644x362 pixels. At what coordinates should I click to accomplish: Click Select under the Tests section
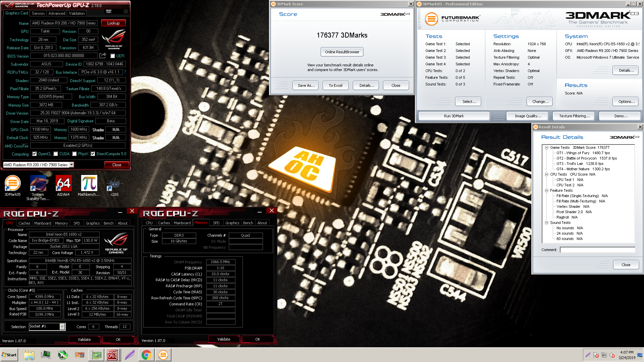coord(469,102)
